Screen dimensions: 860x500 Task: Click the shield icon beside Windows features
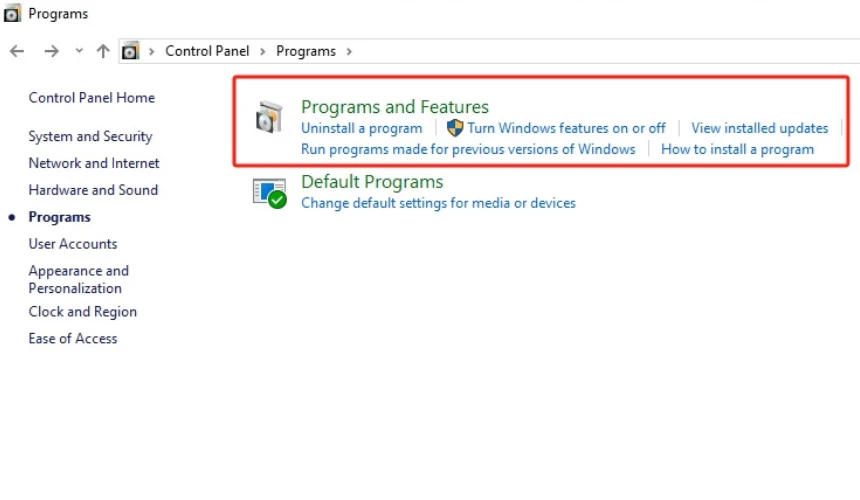click(x=455, y=128)
